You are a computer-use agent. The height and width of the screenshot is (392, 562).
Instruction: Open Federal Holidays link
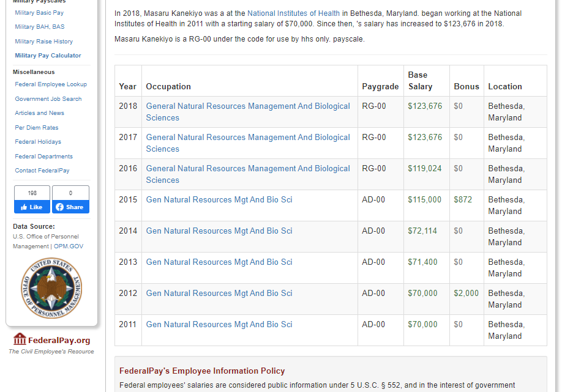tap(37, 142)
